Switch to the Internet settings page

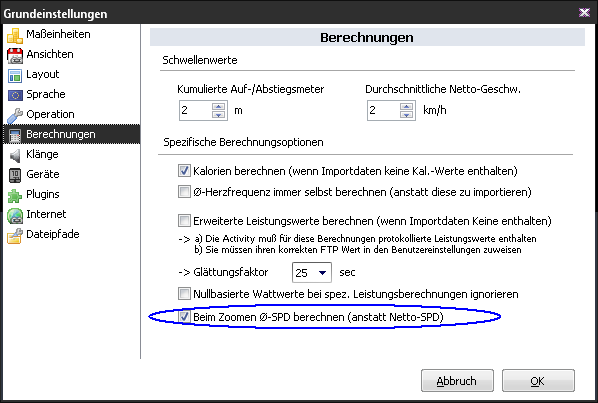(46, 215)
